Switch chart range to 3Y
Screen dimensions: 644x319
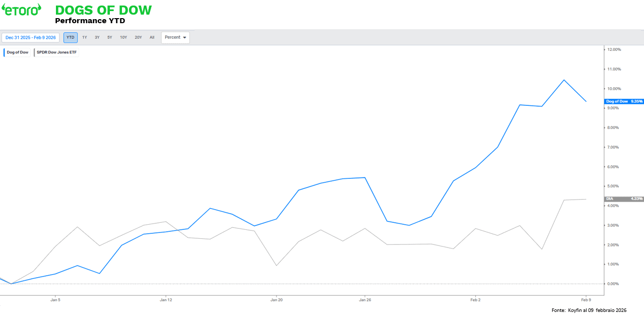tap(97, 37)
